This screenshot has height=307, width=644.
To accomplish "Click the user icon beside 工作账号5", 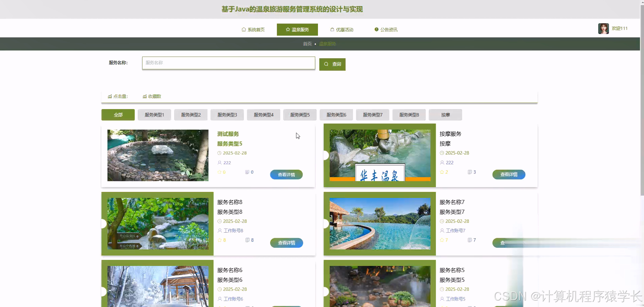I will pyautogui.click(x=442, y=299).
